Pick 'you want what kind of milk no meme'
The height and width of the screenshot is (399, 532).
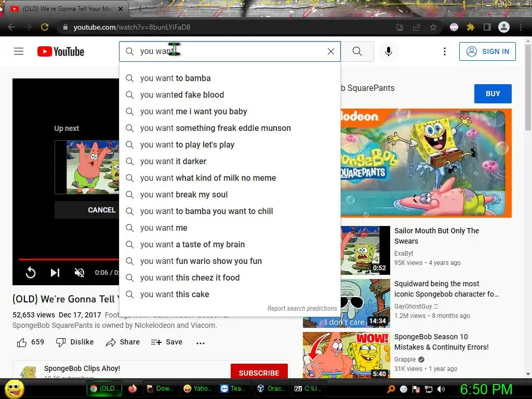[x=230, y=178]
